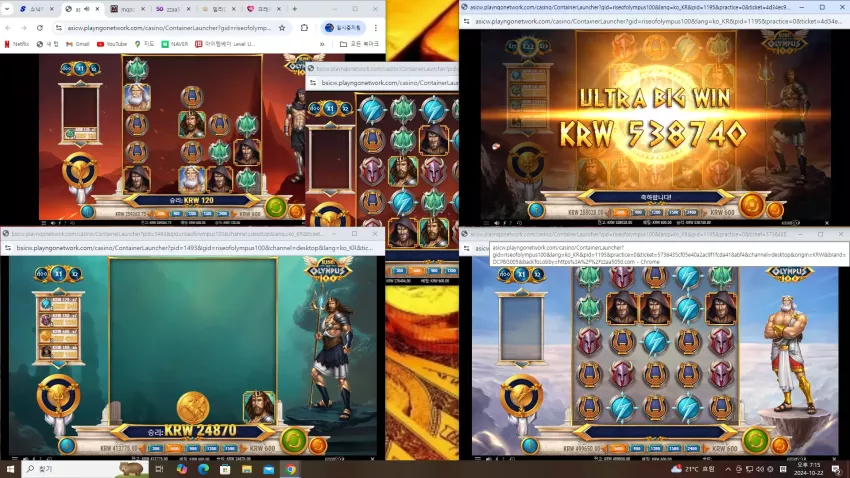This screenshot has height=478, width=850.
Task: Reload the page in main Chrome window
Action: 40,28
